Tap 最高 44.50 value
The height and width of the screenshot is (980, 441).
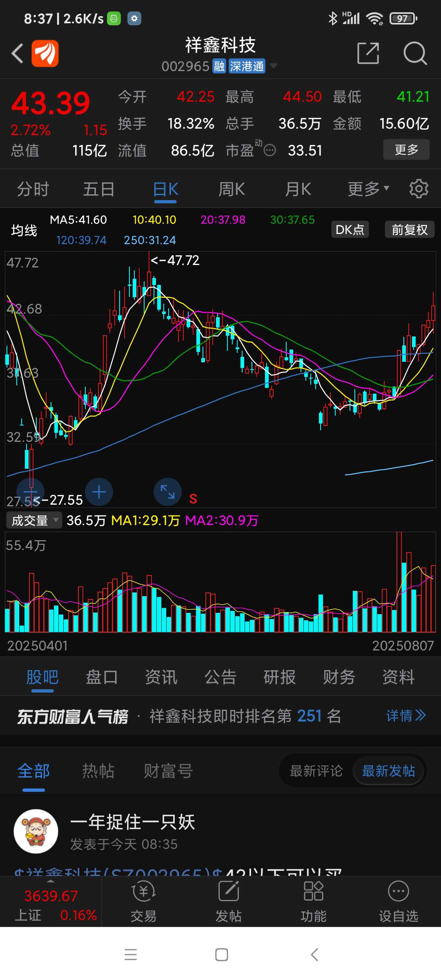(302, 97)
